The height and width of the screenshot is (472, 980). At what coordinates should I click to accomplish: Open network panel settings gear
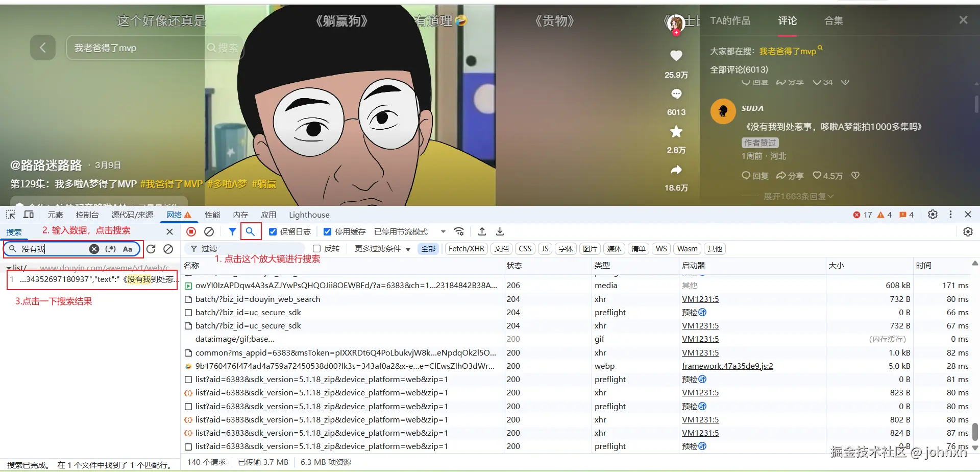[x=968, y=232]
